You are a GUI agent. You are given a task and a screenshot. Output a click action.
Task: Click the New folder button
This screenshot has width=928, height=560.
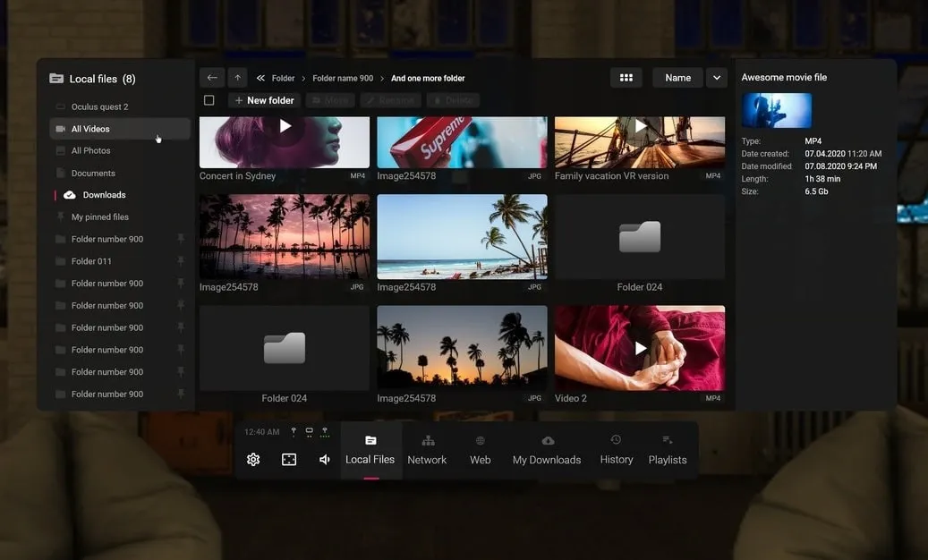(x=262, y=99)
